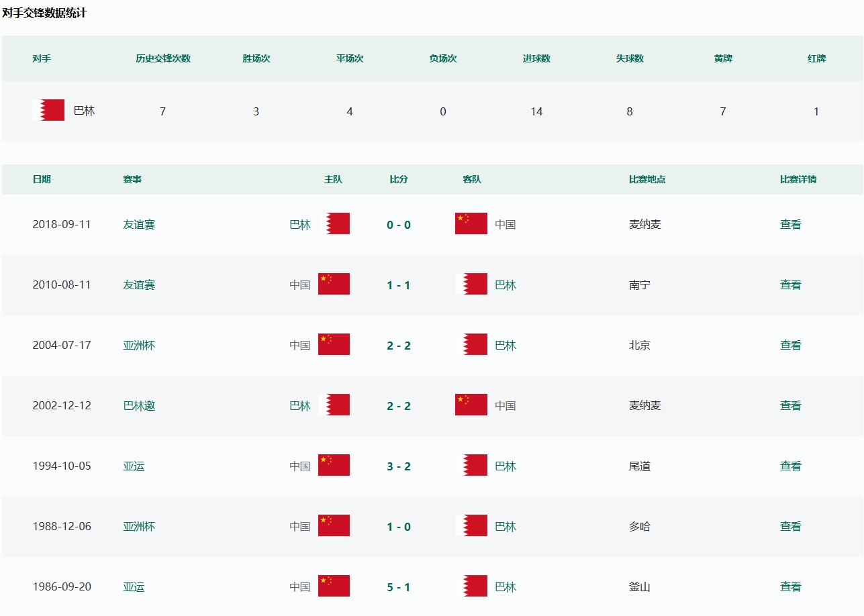This screenshot has width=864, height=616.
Task: Click the 5 - 1 score
Action: (398, 587)
